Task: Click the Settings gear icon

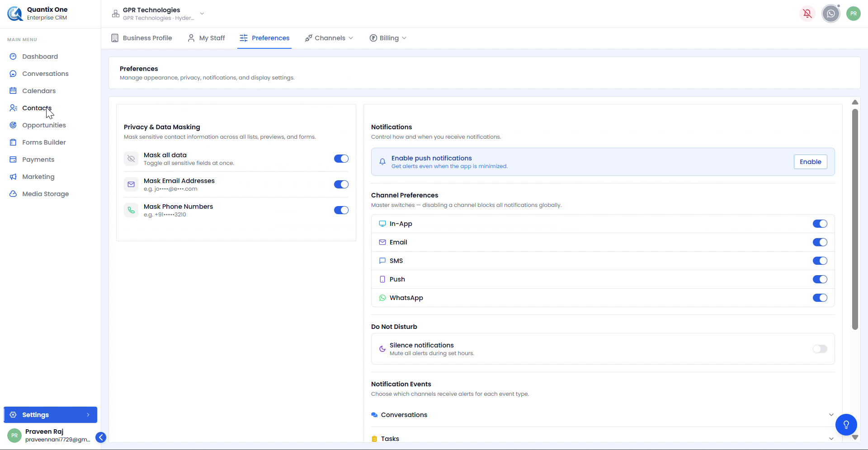Action: click(13, 415)
